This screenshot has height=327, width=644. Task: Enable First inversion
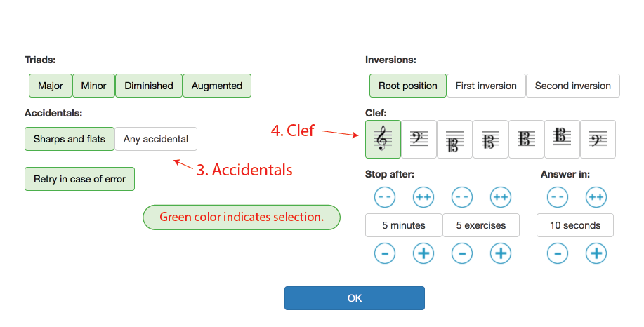click(486, 86)
